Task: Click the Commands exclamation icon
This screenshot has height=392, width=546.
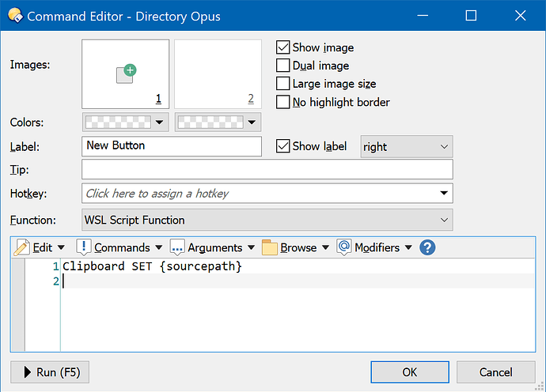Action: (x=84, y=247)
